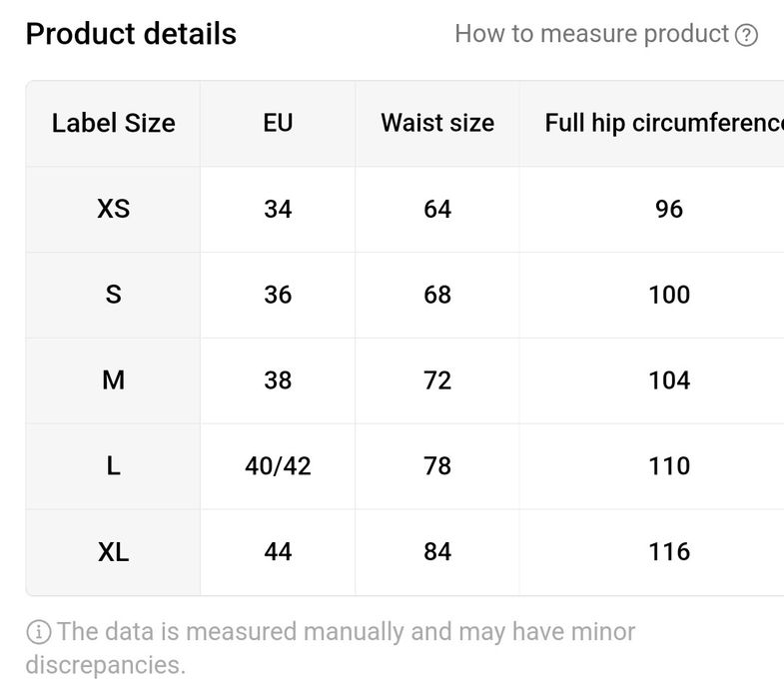Select the XS label size row
Image resolution: width=784 pixels, height=699 pixels.
click(x=113, y=210)
